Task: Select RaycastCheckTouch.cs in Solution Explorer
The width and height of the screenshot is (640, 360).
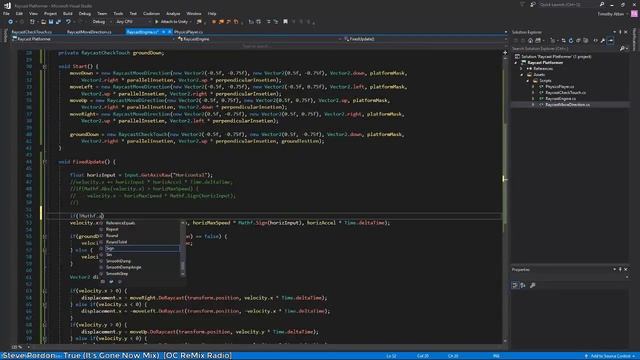Action: [565, 93]
